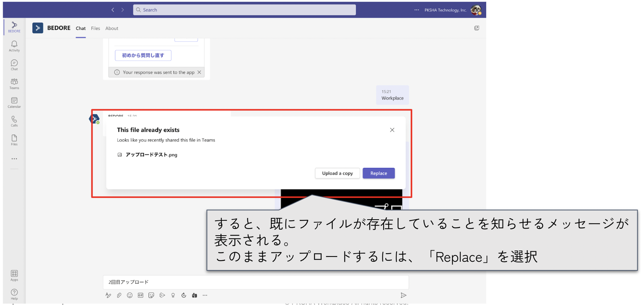Switch to the Files tab
The width and height of the screenshot is (644, 305).
tap(96, 28)
